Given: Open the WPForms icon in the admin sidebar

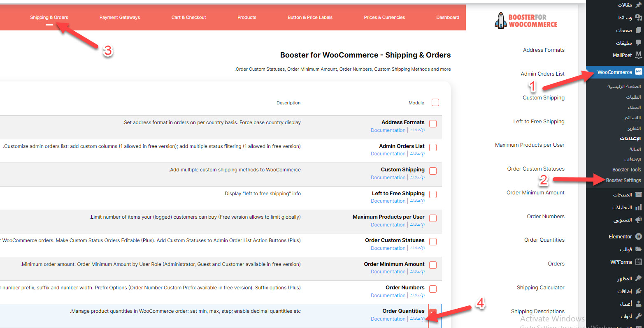Looking at the screenshot, I should (x=638, y=262).
